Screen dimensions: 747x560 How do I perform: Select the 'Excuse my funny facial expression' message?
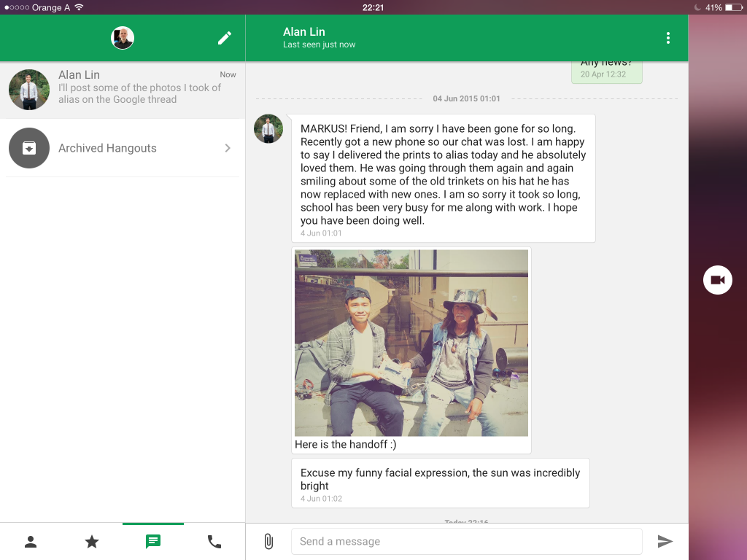click(440, 483)
